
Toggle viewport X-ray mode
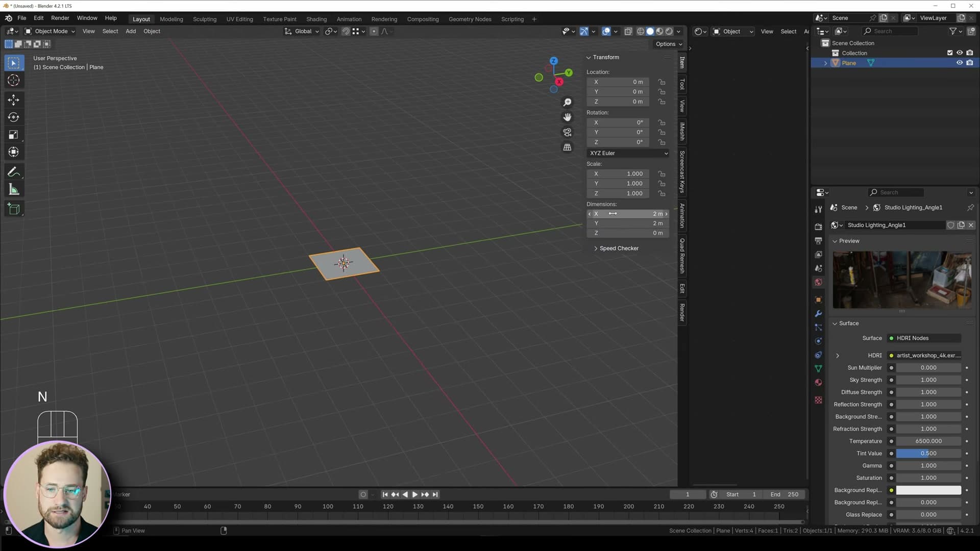pos(628,31)
